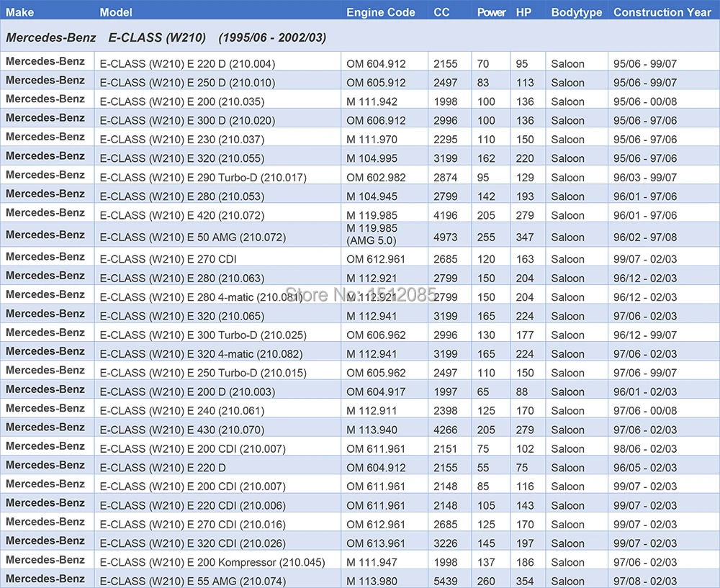
Task: Select model E 430 (210.070)
Action: click(182, 430)
